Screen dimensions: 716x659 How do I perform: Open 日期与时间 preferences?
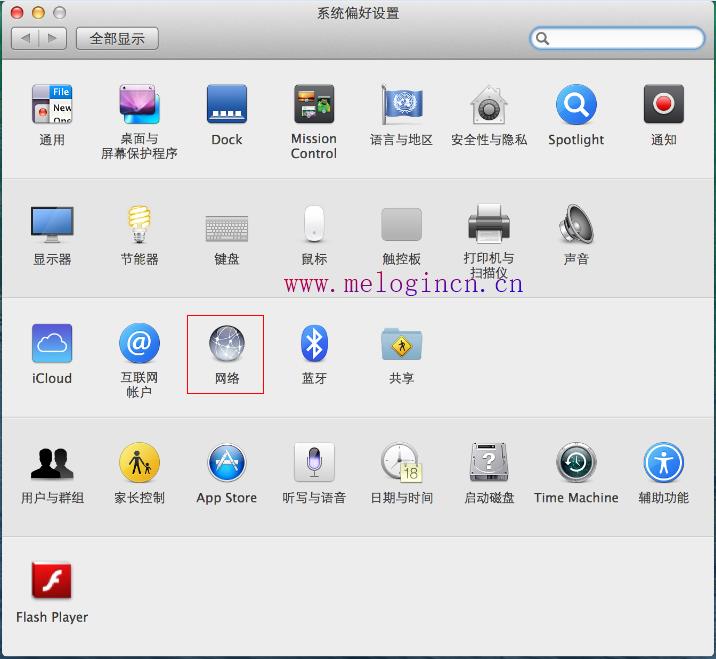pyautogui.click(x=401, y=463)
